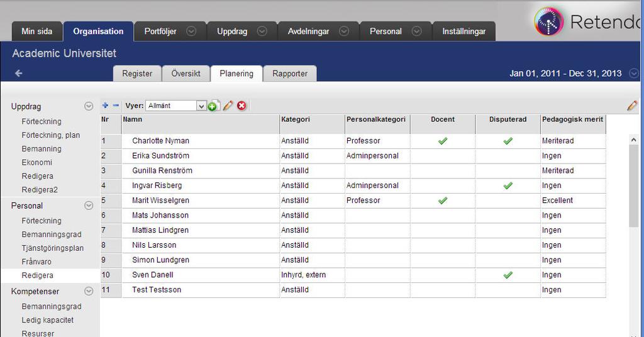Click the table scrollbar up arrow
Screen dimensions: 644x337
pyautogui.click(x=633, y=140)
